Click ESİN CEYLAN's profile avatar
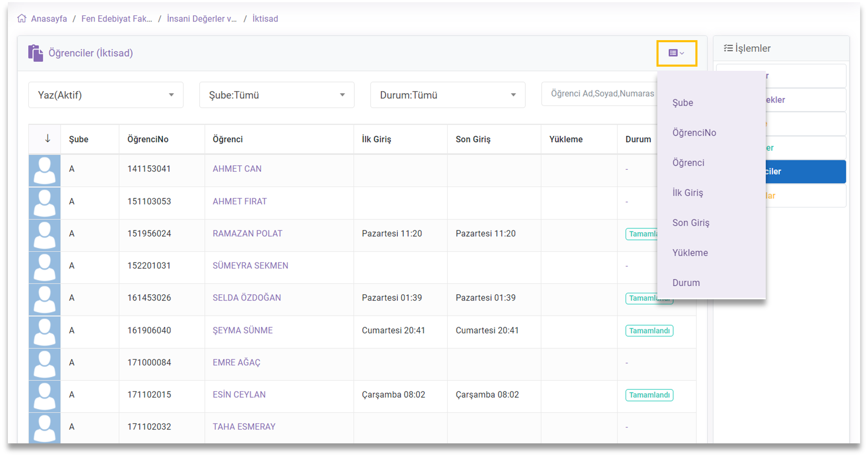Viewport: 868px width, 457px height. [x=44, y=396]
